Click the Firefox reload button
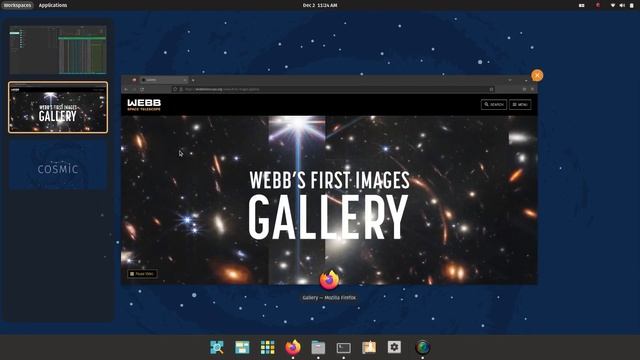This screenshot has height=360, width=640. [x=142, y=89]
